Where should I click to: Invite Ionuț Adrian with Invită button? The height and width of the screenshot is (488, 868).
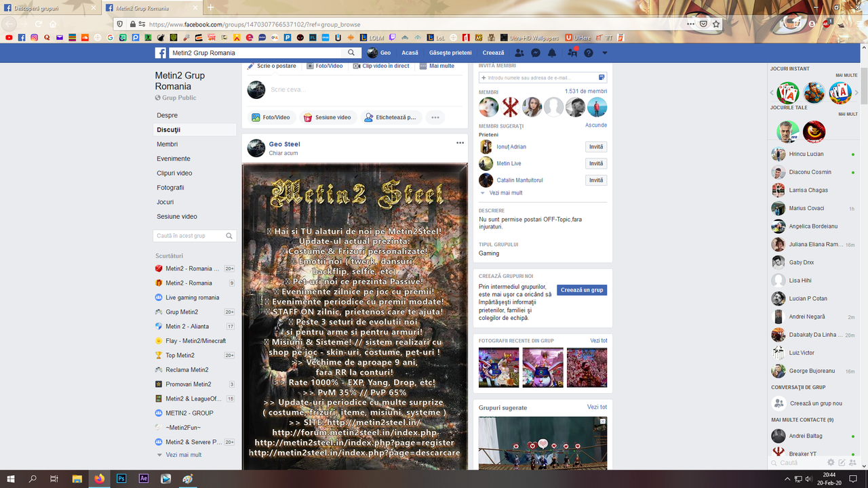596,147
